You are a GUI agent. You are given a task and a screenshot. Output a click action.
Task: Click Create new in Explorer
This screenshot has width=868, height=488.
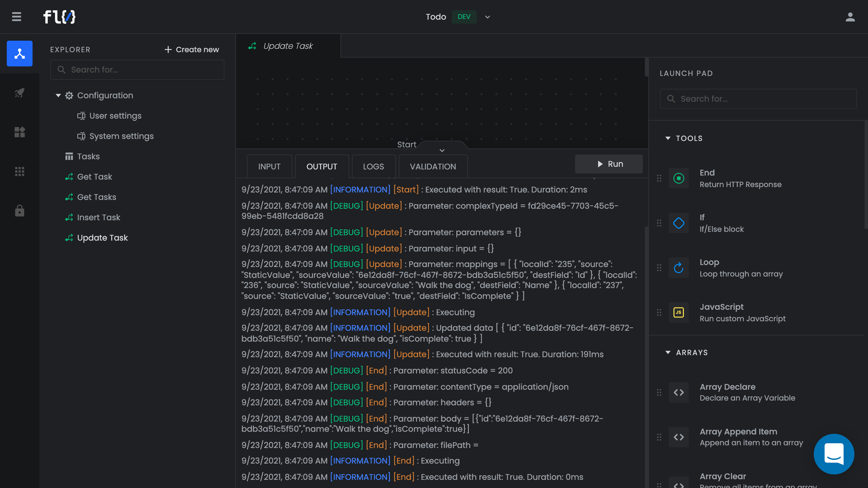click(x=192, y=49)
